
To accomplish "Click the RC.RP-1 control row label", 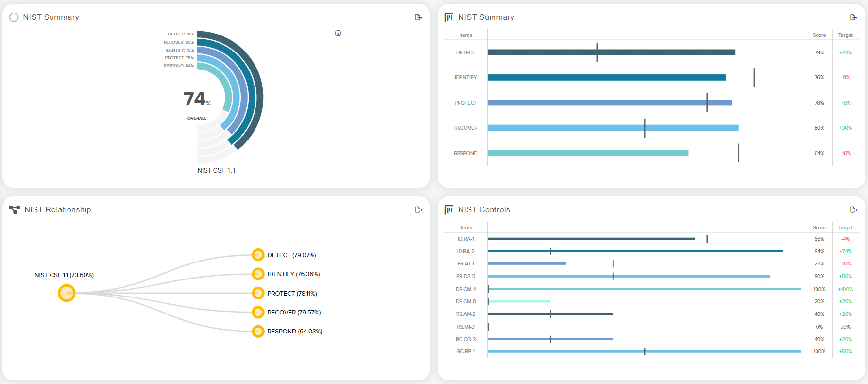I will coord(465,351).
